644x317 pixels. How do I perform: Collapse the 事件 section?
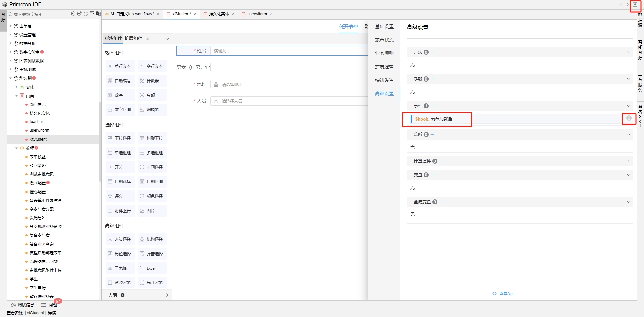point(628,106)
